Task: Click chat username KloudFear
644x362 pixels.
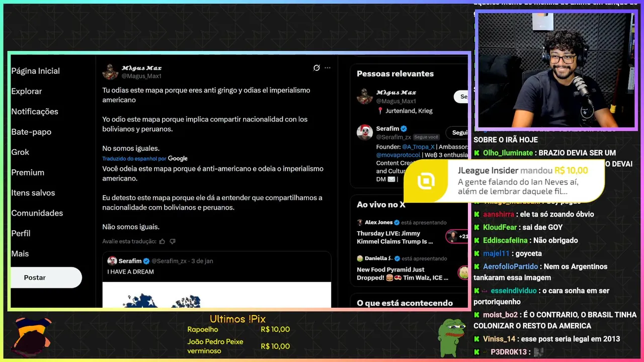Action: click(x=500, y=227)
